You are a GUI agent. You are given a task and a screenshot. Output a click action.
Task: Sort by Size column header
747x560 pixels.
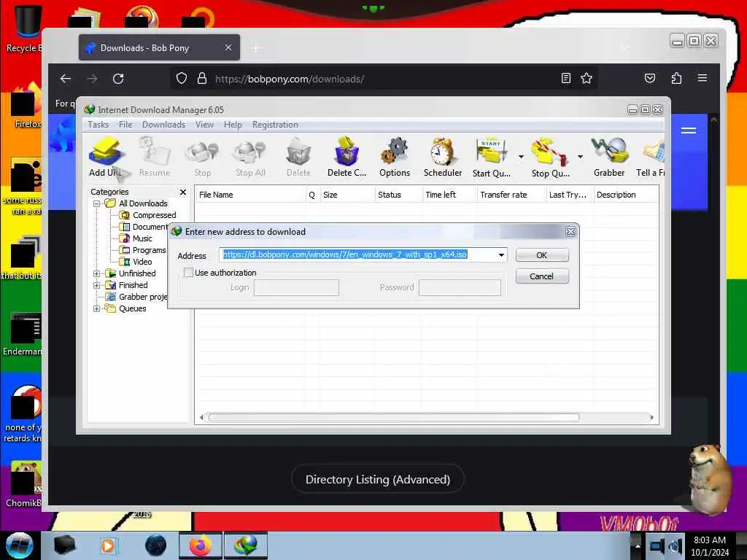click(347, 195)
